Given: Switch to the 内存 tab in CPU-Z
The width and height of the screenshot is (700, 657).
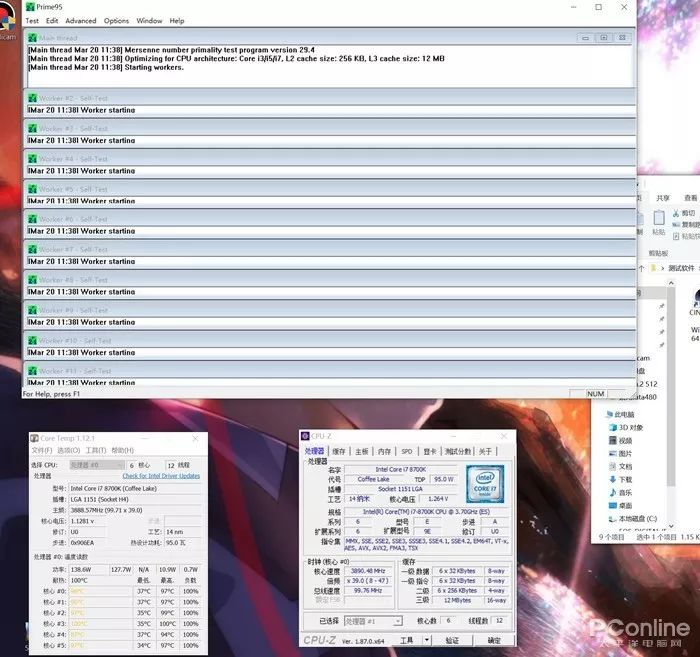Looking at the screenshot, I should 384,451.
